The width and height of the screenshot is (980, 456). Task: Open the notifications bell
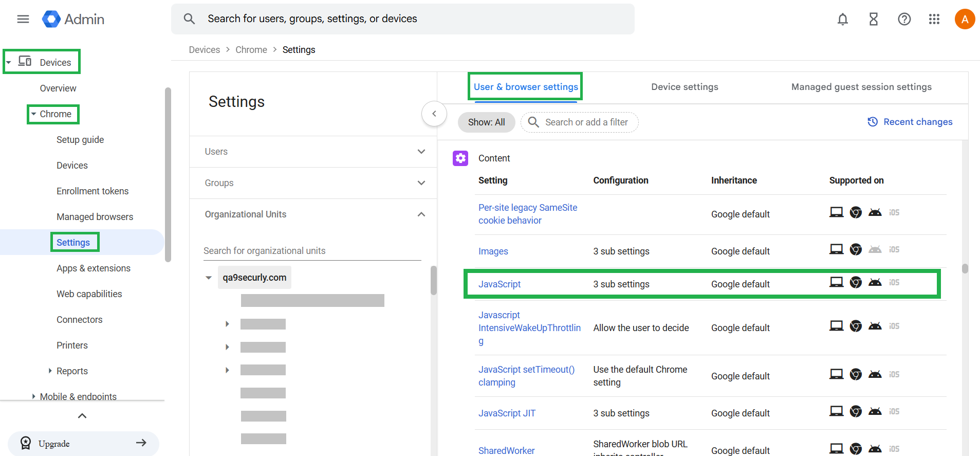click(842, 19)
